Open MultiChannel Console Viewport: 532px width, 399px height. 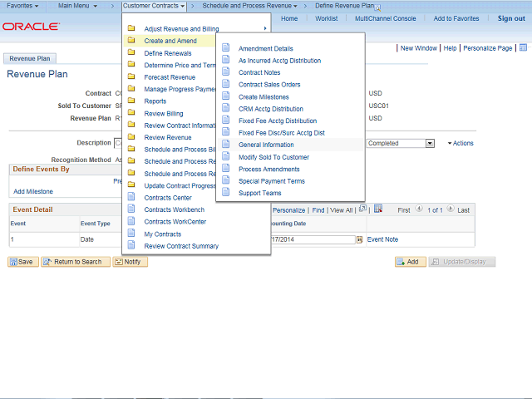pos(385,18)
